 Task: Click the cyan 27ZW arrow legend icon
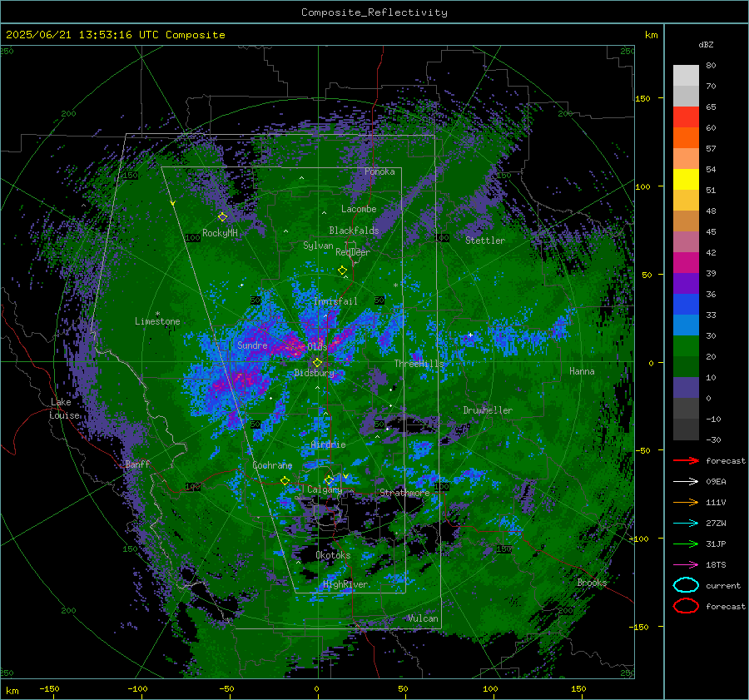point(686,523)
